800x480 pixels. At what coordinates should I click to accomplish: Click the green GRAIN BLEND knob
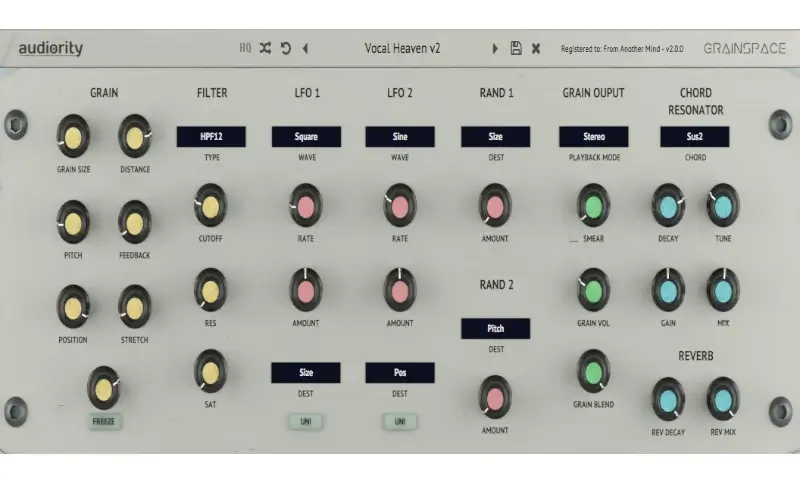coord(593,372)
